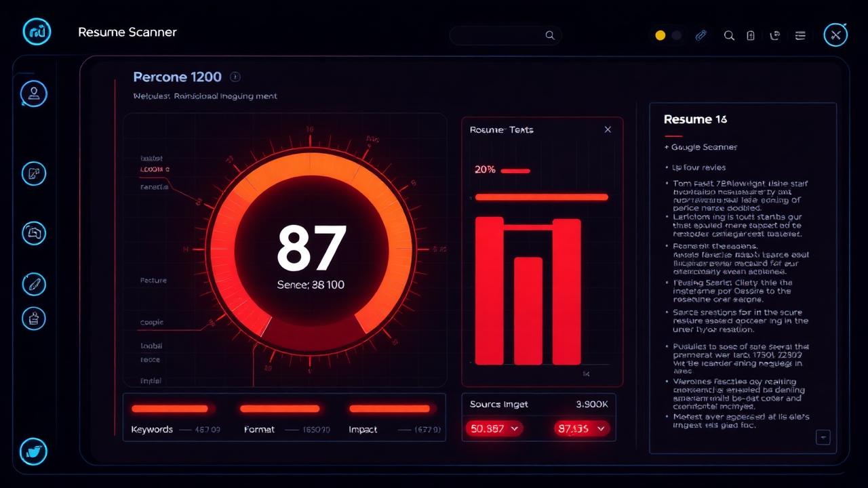Screen dimensions: 868x488
Task: Click the long red bar under 20%
Action: [x=542, y=197]
